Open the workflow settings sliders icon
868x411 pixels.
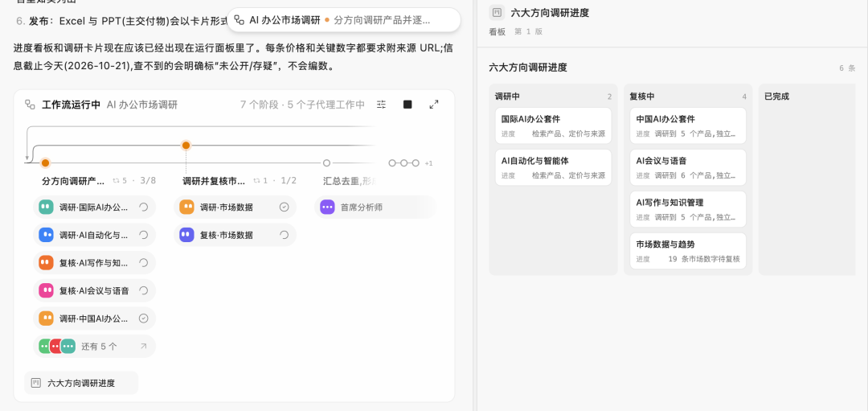click(x=381, y=104)
